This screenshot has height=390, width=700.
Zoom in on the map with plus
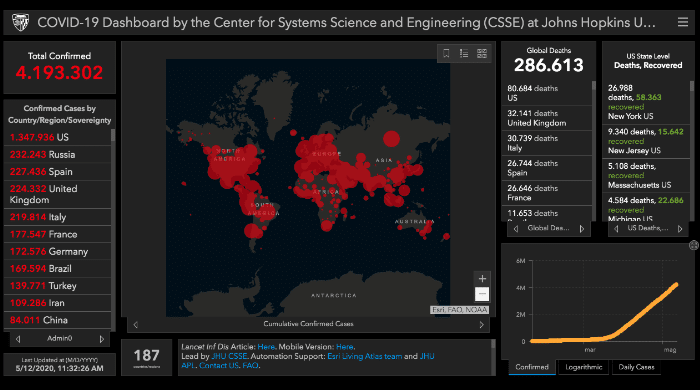pyautogui.click(x=482, y=279)
